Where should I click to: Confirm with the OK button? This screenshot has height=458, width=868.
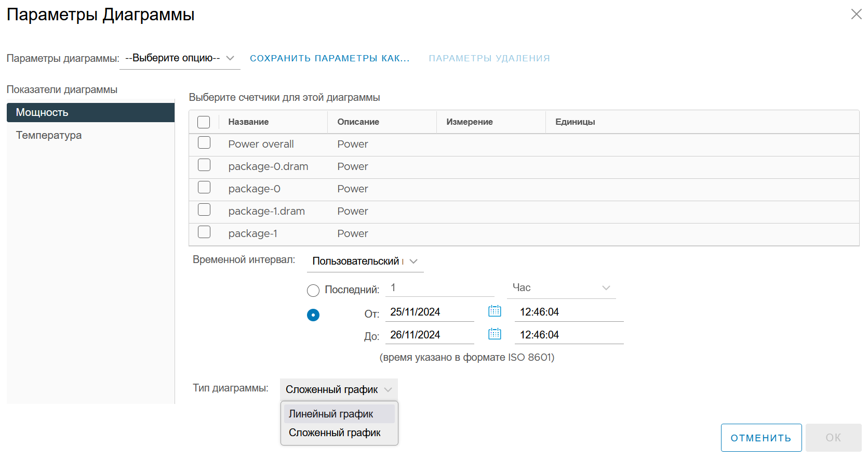834,438
